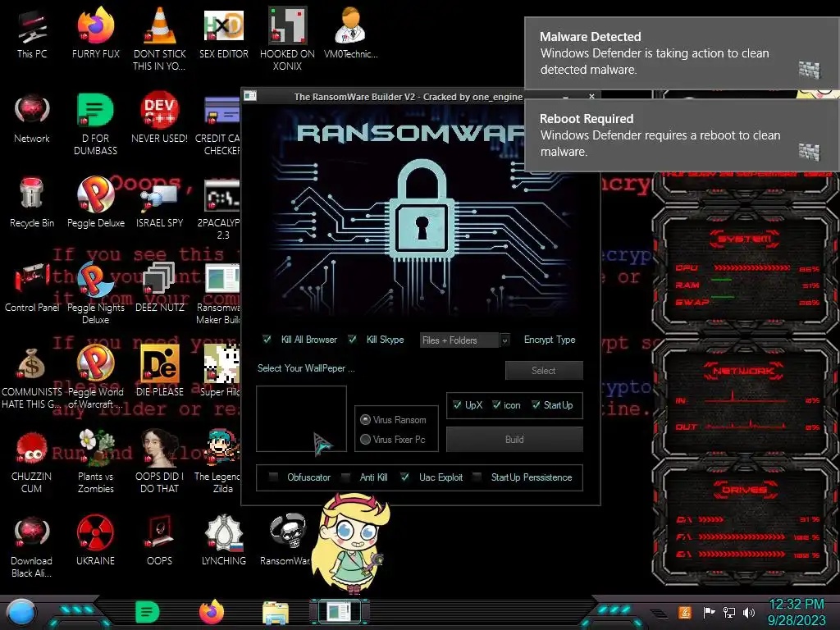Open the Malware Detected notification

tap(682, 53)
